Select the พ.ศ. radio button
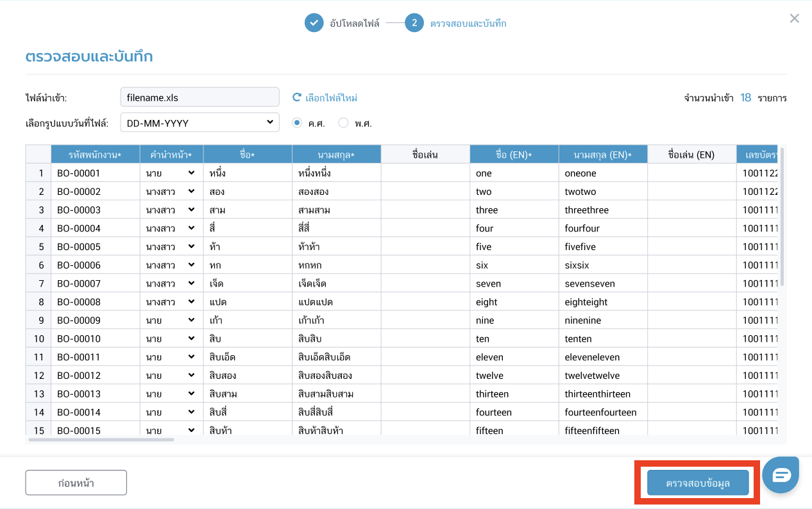Image resolution: width=812 pixels, height=509 pixels. click(x=343, y=122)
